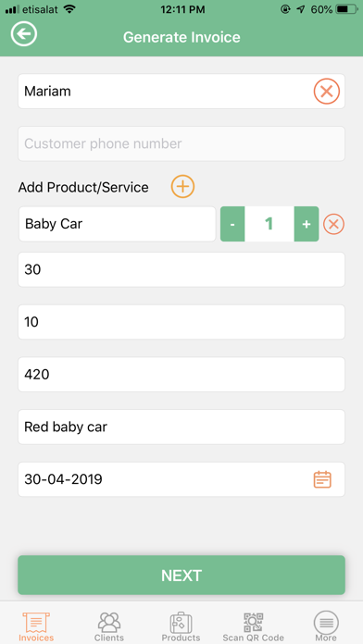Edit the field containing 10
Screen dimensions: 363x644
click(181, 322)
